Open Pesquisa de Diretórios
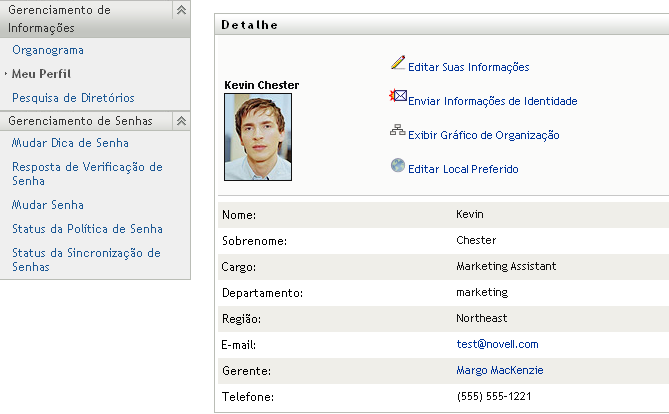 (73, 98)
